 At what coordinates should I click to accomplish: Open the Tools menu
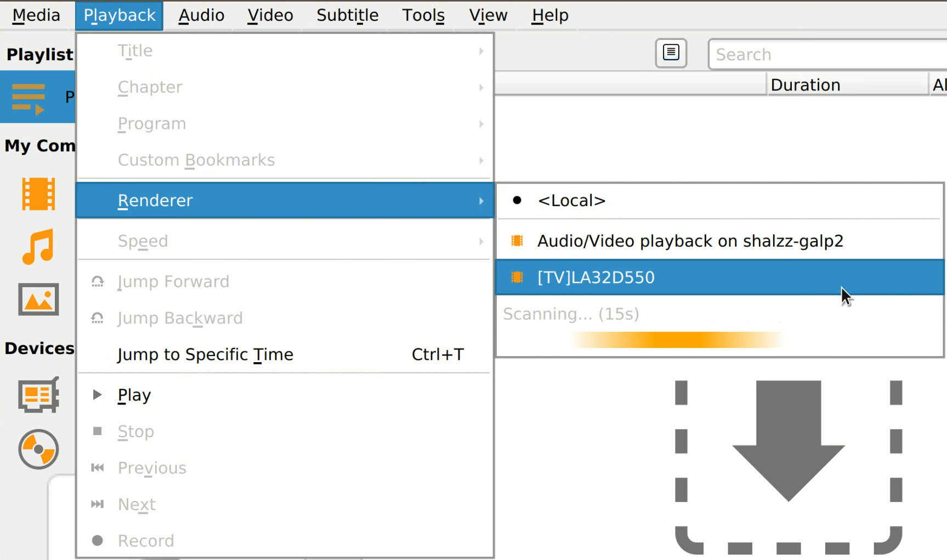(x=422, y=15)
